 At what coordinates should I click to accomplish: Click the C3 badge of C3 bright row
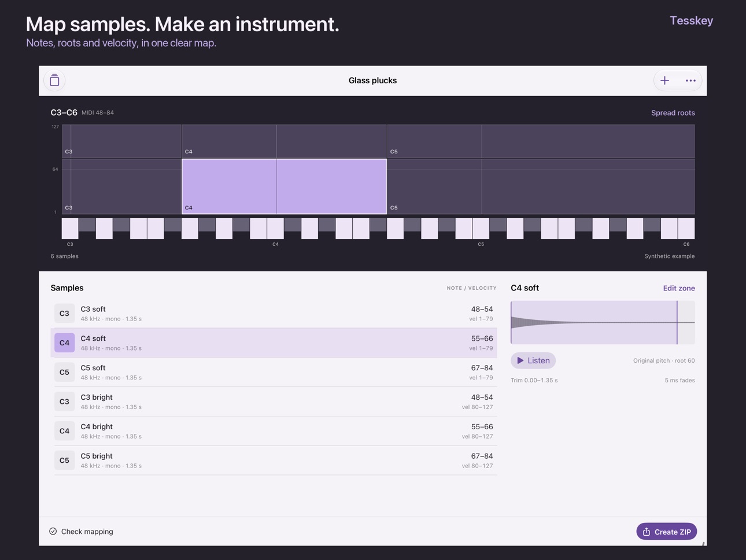pos(64,401)
